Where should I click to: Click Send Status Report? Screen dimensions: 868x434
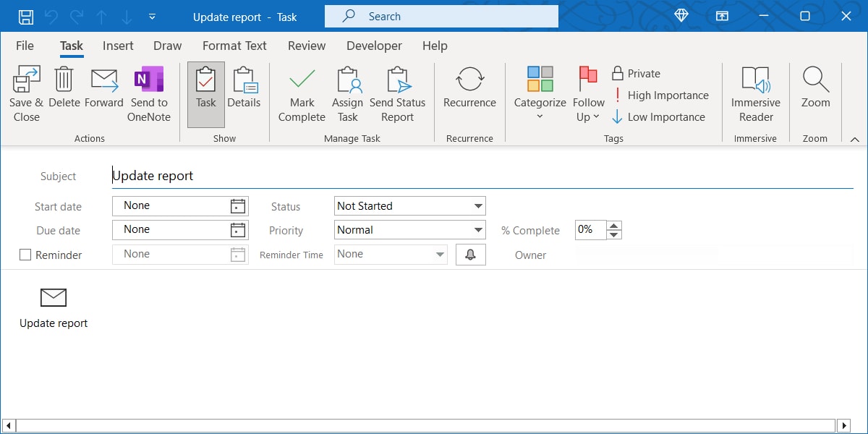pyautogui.click(x=397, y=94)
